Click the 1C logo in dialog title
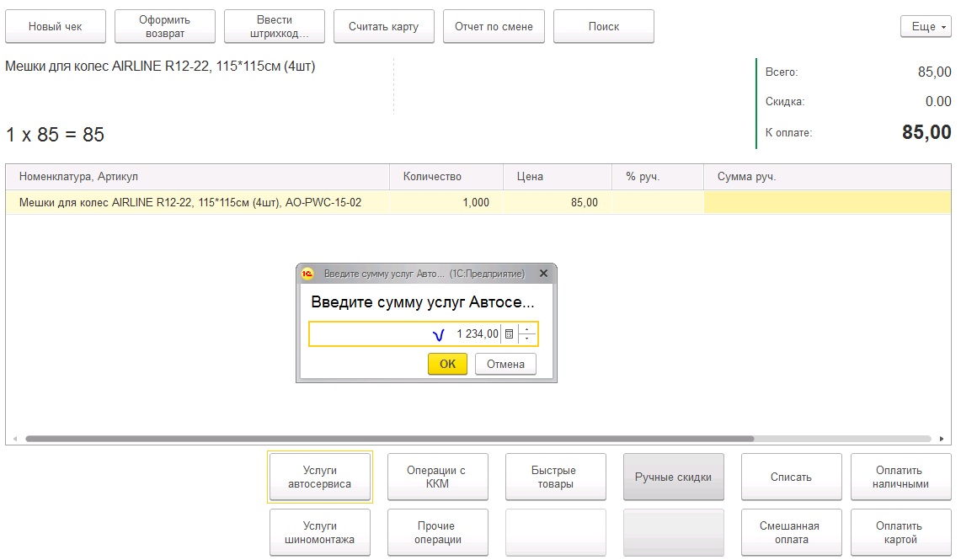Viewport: 961px width, 560px height. coord(308,274)
